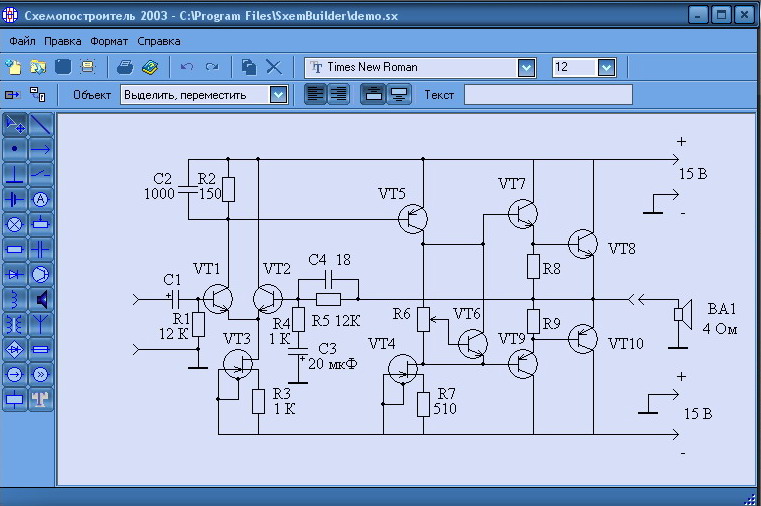Viewport: 761px width, 506px height.
Task: Click the print preview toolbar icon
Action: click(88, 67)
